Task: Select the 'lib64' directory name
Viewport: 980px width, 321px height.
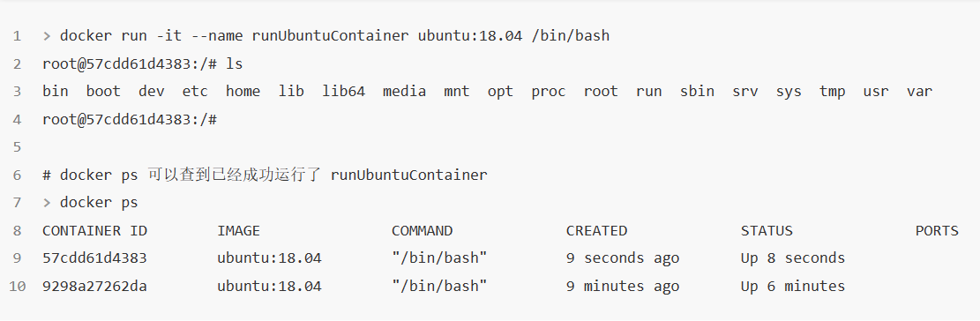Action: (x=344, y=91)
